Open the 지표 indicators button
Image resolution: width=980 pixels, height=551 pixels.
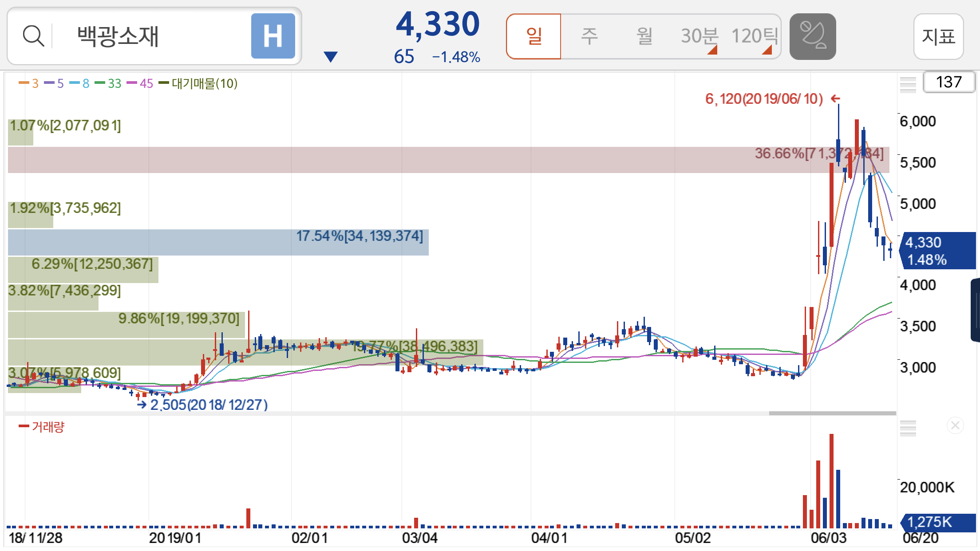point(938,36)
